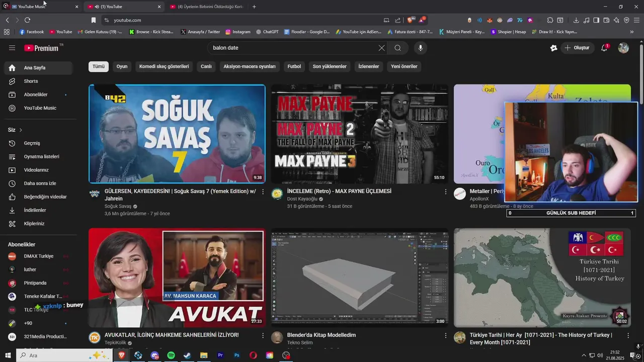Screen dimensions: 644x362
Task: Open the YouTube hamburger guide menu
Action: tap(12, 48)
